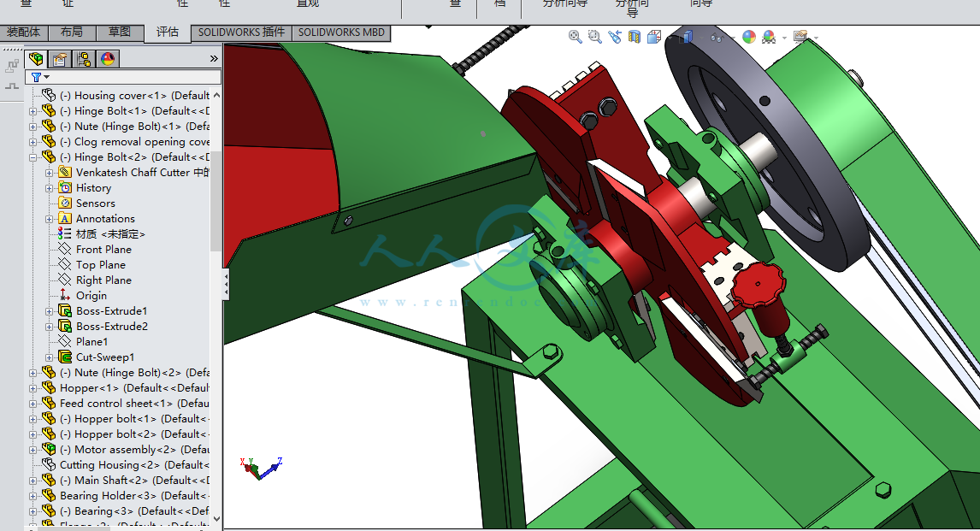Collapse the Hinge Bolt<2> component node

tap(33, 157)
